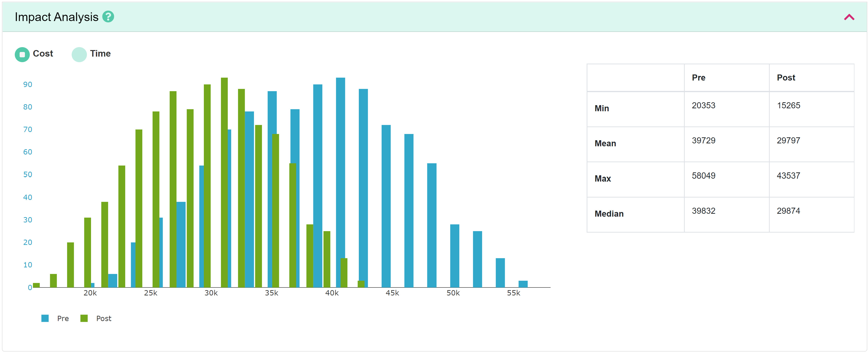The width and height of the screenshot is (868, 353).
Task: Click the 45k x-axis label
Action: coord(392,293)
